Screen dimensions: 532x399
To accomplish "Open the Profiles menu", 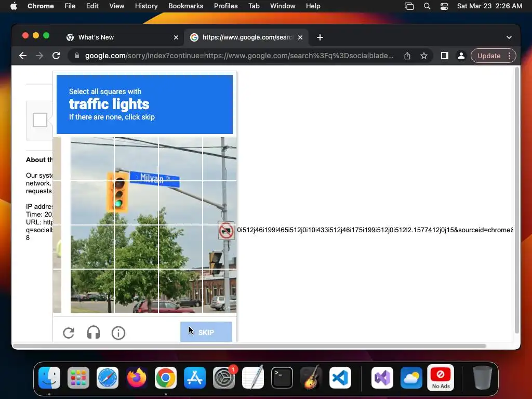I will [x=225, y=6].
